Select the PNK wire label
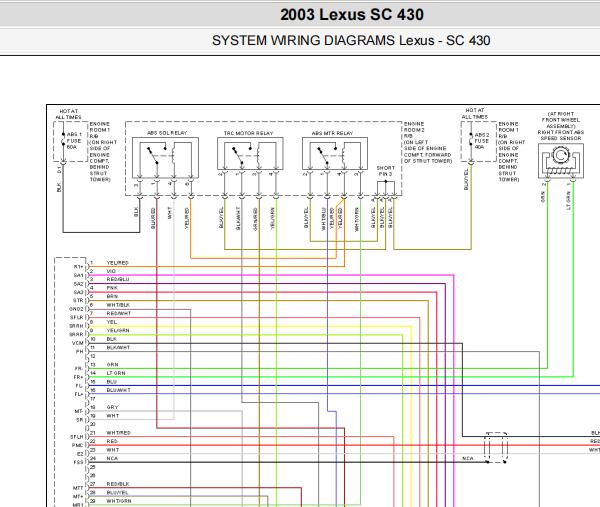 [x=112, y=288]
